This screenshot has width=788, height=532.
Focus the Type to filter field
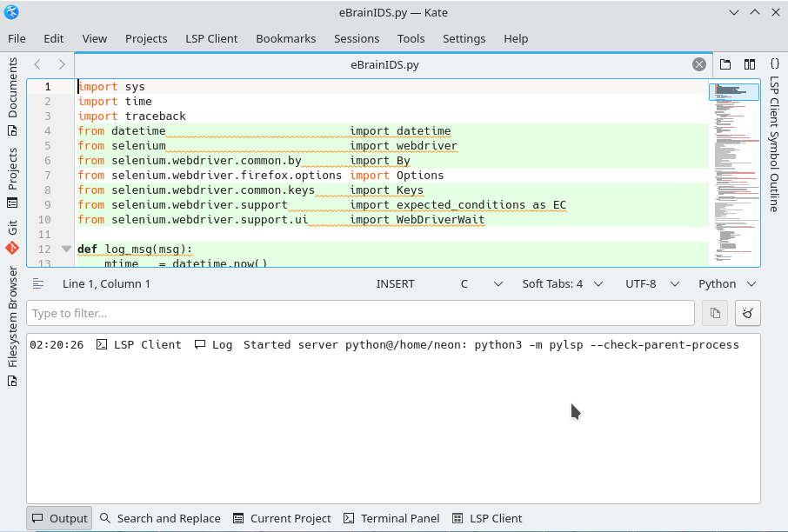tap(360, 314)
